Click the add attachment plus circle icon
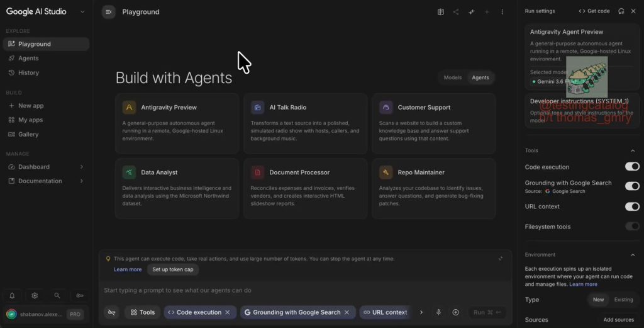The height and width of the screenshot is (328, 644). pos(455,312)
